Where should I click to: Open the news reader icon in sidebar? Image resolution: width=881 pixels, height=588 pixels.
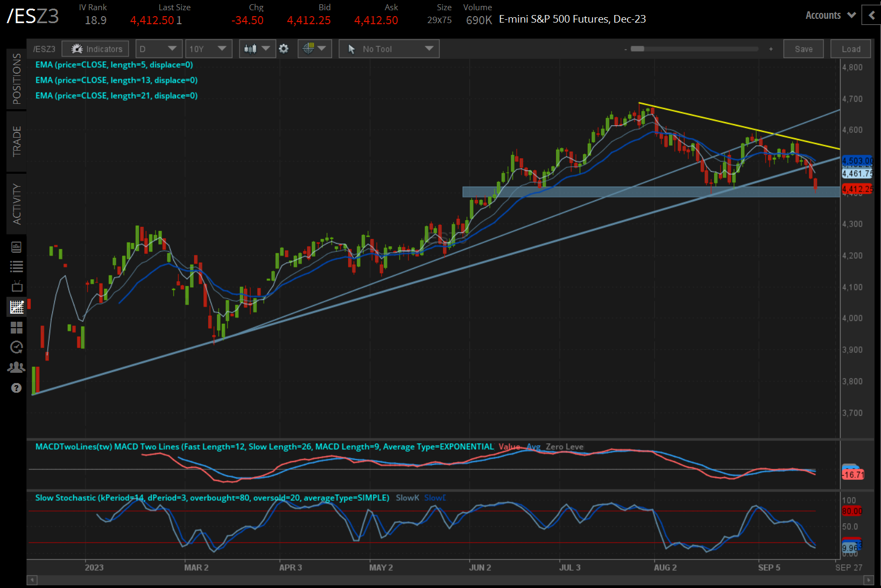pos(16,247)
